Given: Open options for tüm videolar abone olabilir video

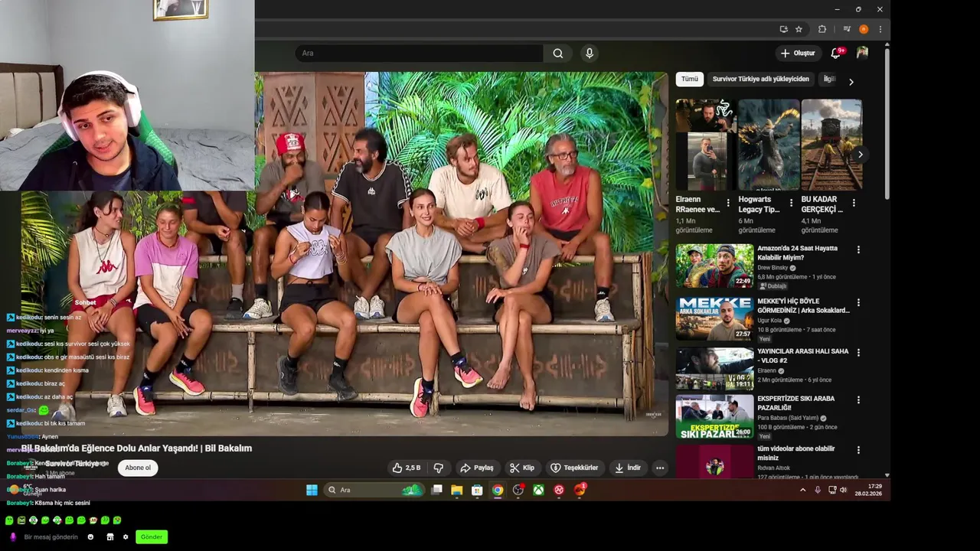Looking at the screenshot, I should pos(858,450).
